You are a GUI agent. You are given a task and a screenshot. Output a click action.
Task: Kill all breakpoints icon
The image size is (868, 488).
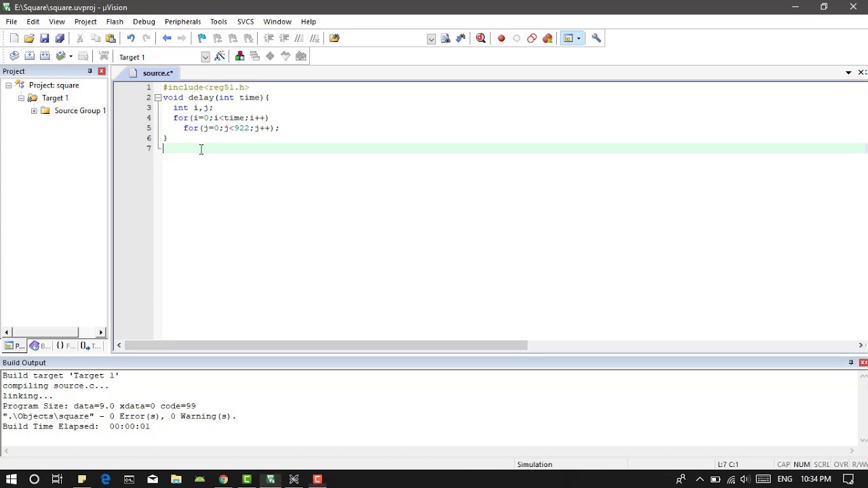(547, 39)
